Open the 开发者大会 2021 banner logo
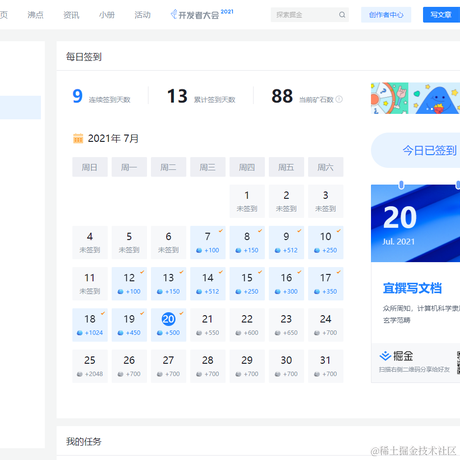Viewport: 460px width, 460px height. click(202, 14)
